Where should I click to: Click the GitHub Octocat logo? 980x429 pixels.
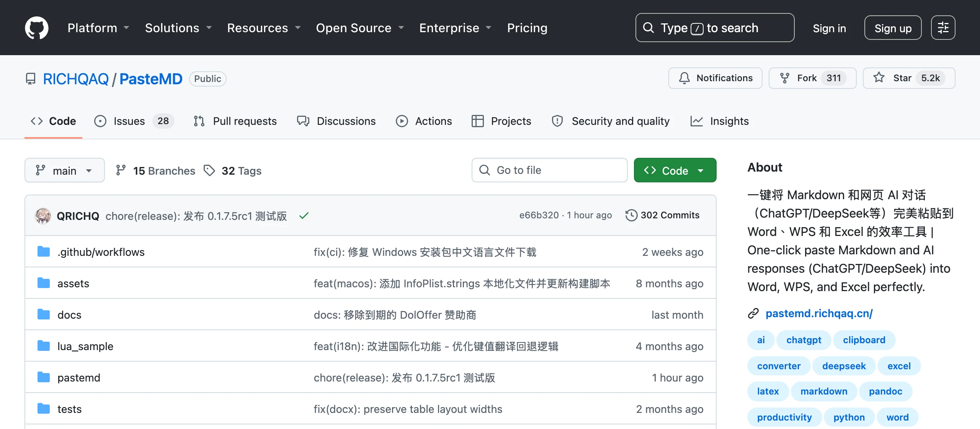coord(37,28)
